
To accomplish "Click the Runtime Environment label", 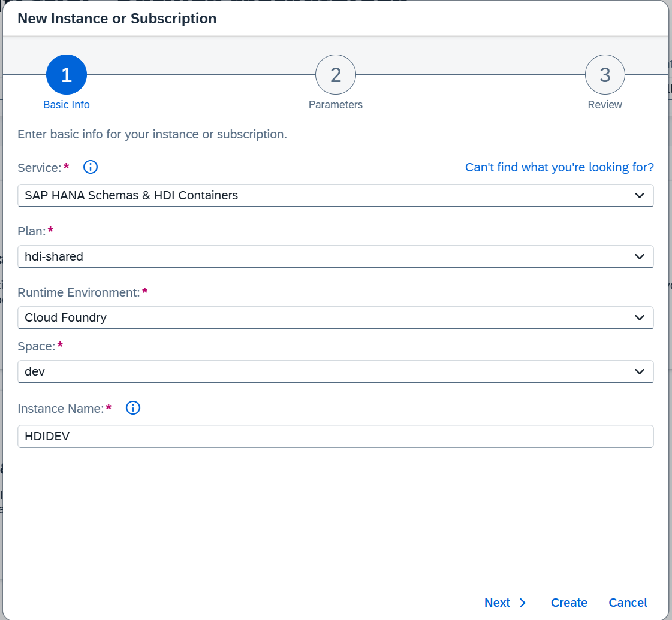I will pyautogui.click(x=79, y=292).
